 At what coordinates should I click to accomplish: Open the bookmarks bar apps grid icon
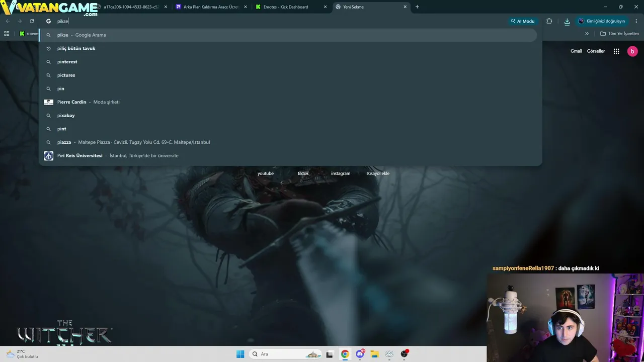(x=7, y=34)
